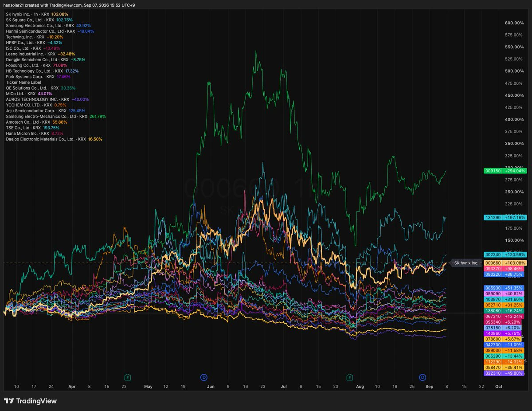
Task: Click the 089030 −11.58% price label
Action: coord(505,351)
